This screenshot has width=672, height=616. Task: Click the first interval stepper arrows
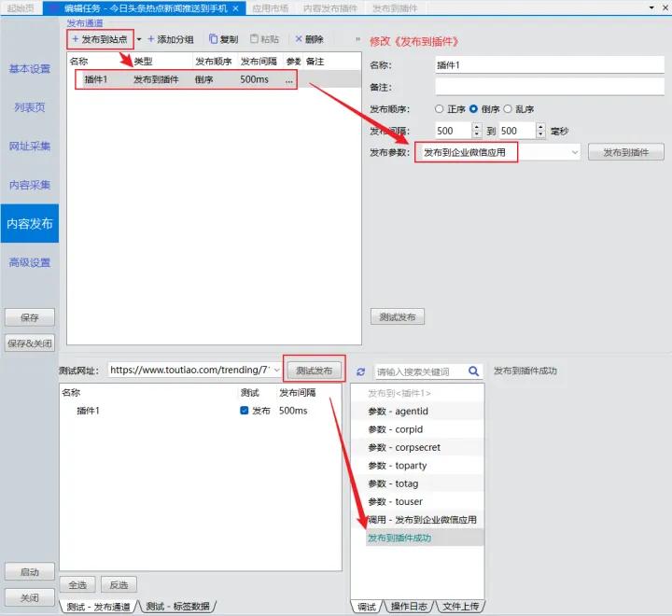pos(477,131)
